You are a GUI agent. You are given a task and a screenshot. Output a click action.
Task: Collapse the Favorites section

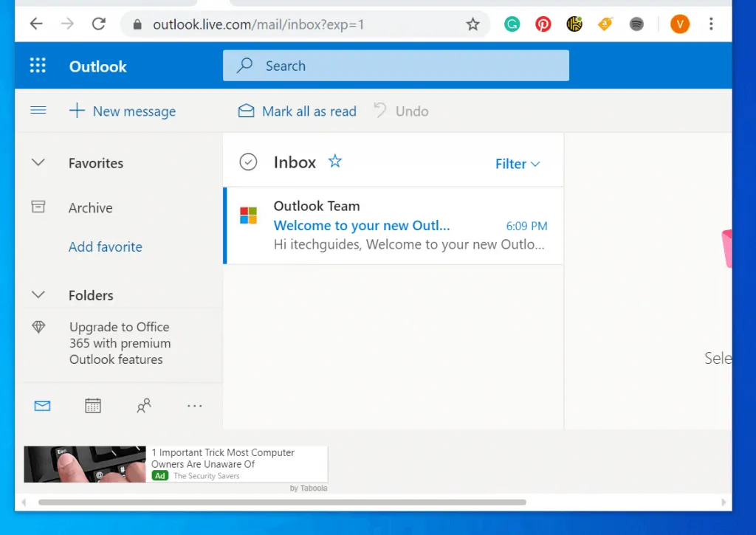pyautogui.click(x=38, y=162)
